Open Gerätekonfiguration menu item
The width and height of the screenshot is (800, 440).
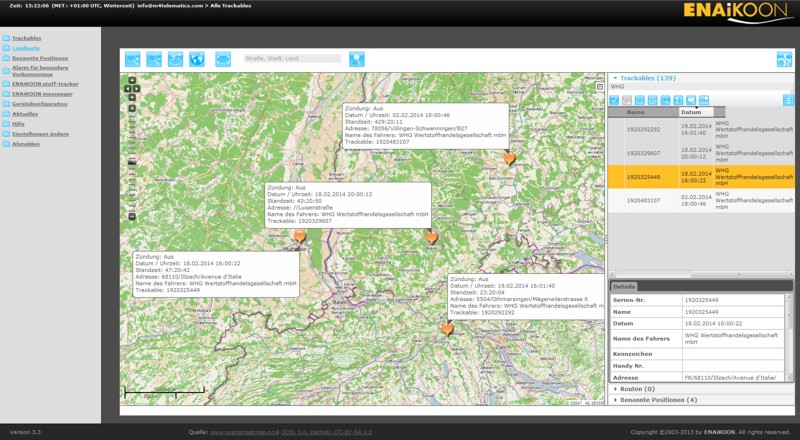tap(40, 104)
